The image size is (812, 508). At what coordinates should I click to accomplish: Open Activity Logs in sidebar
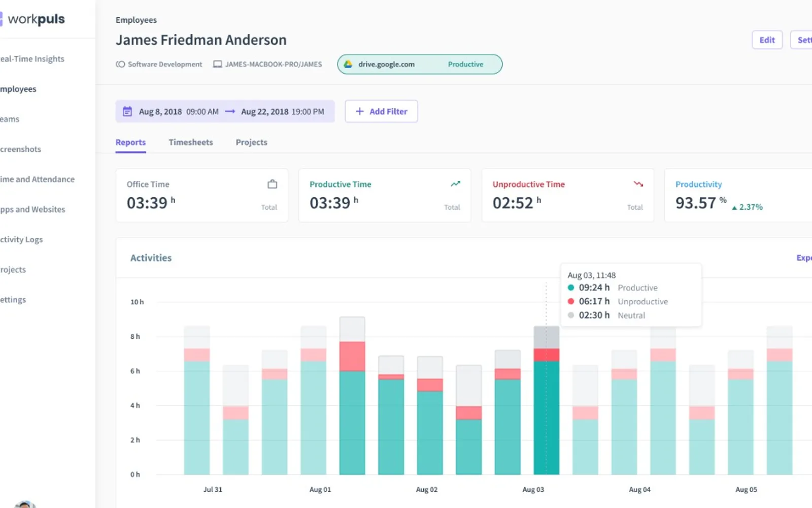point(21,239)
